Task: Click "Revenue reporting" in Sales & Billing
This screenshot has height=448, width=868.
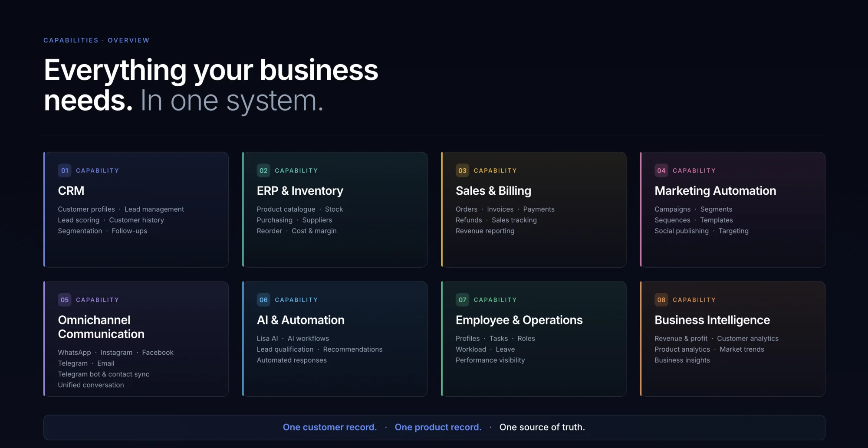Action: 485,231
